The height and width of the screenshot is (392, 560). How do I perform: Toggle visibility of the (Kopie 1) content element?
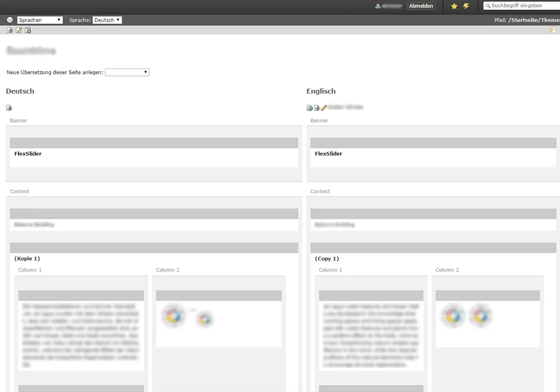pyautogui.click(x=153, y=247)
